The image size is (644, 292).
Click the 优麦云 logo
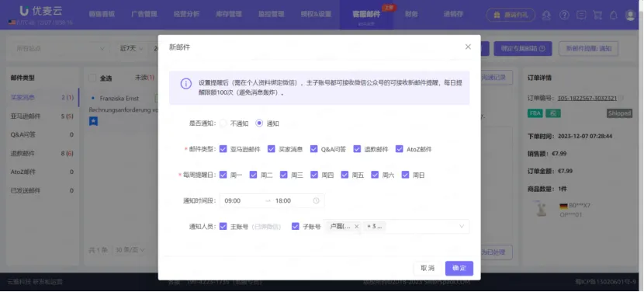[x=40, y=11]
